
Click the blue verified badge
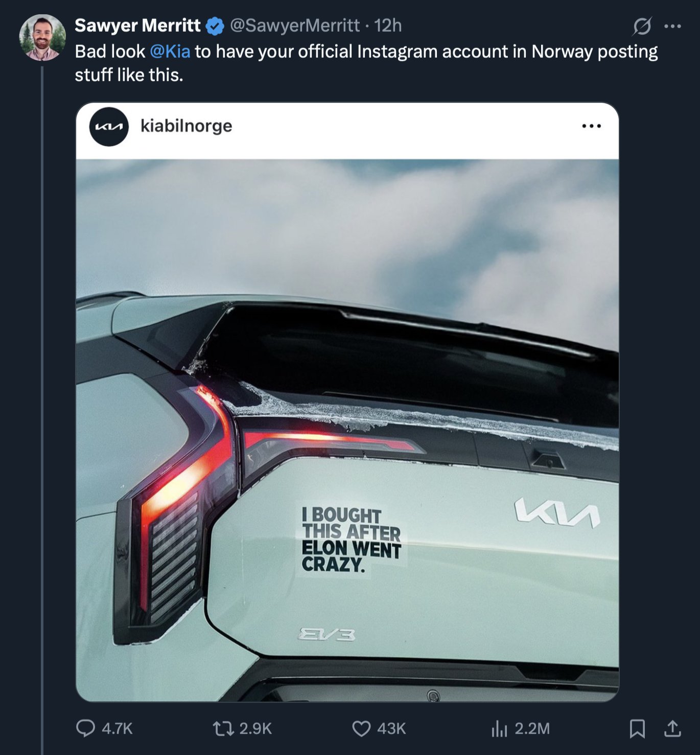(x=215, y=26)
